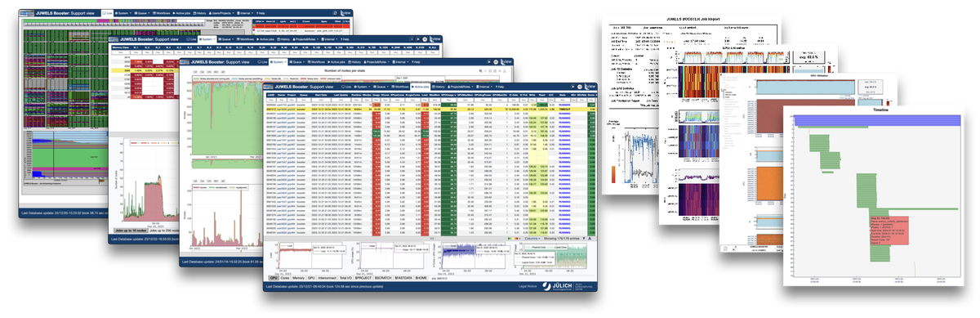Select $FASTDATA tab below job table
This screenshot has width=980, height=318.
403,278
